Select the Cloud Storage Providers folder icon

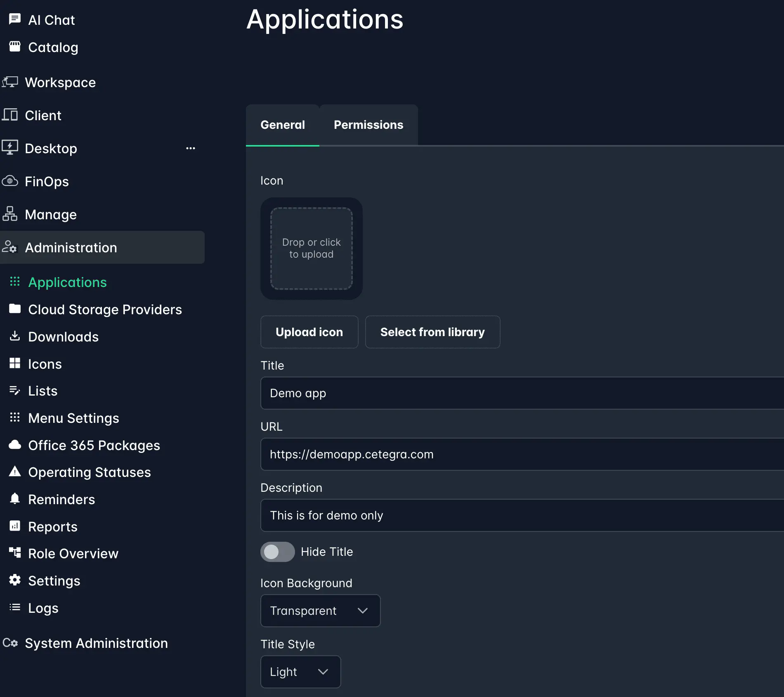coord(15,309)
